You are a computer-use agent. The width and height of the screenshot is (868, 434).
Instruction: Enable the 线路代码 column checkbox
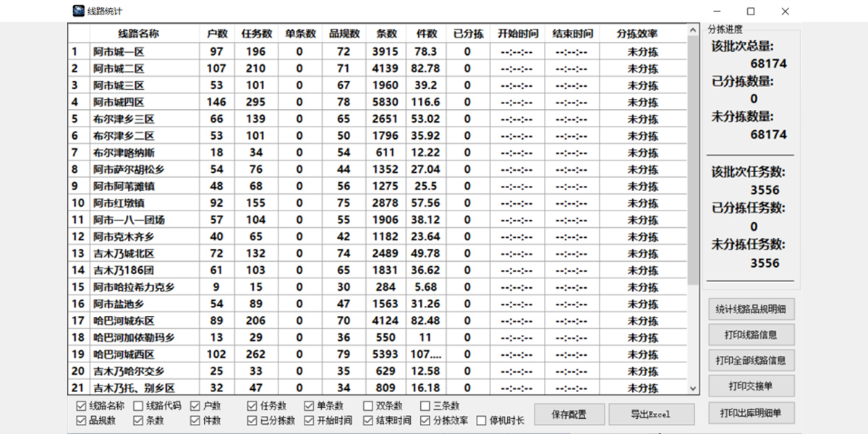click(138, 407)
